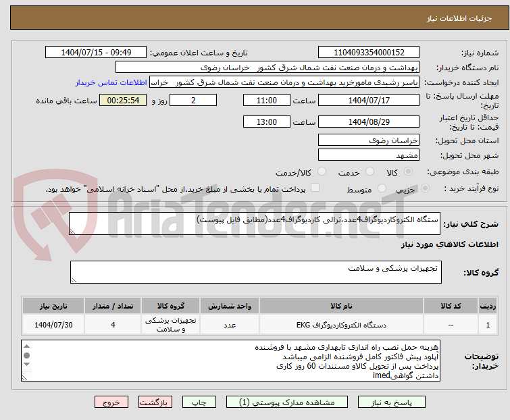Screen dimensions: 510x420
Task: Select the جزیی purchase type radio
Action: click(x=425, y=188)
